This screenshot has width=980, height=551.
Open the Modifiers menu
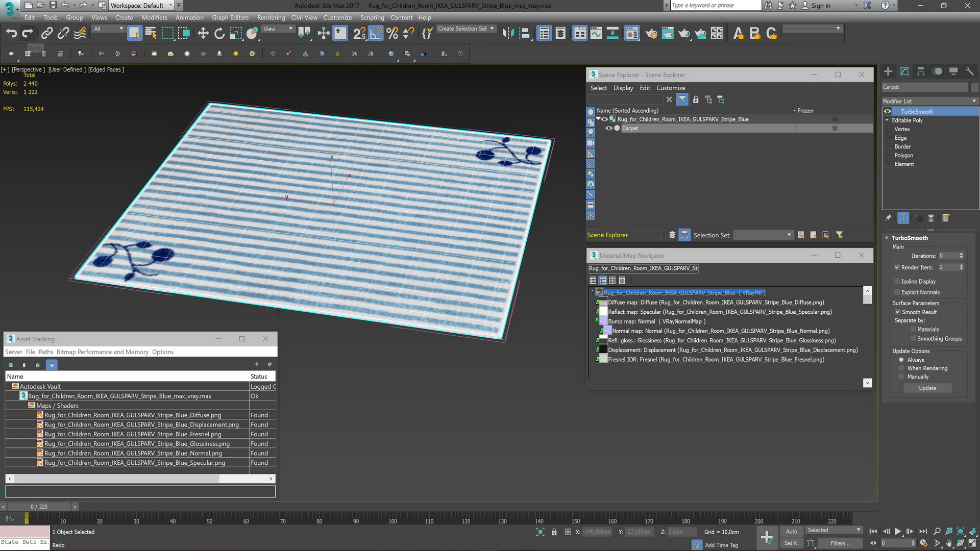(x=154, y=17)
